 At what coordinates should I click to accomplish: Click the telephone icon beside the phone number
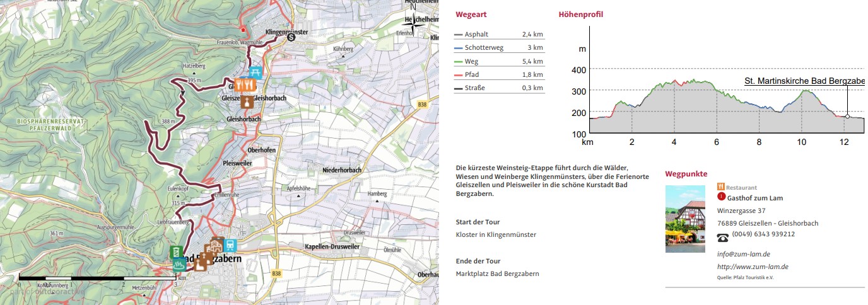coord(723,238)
